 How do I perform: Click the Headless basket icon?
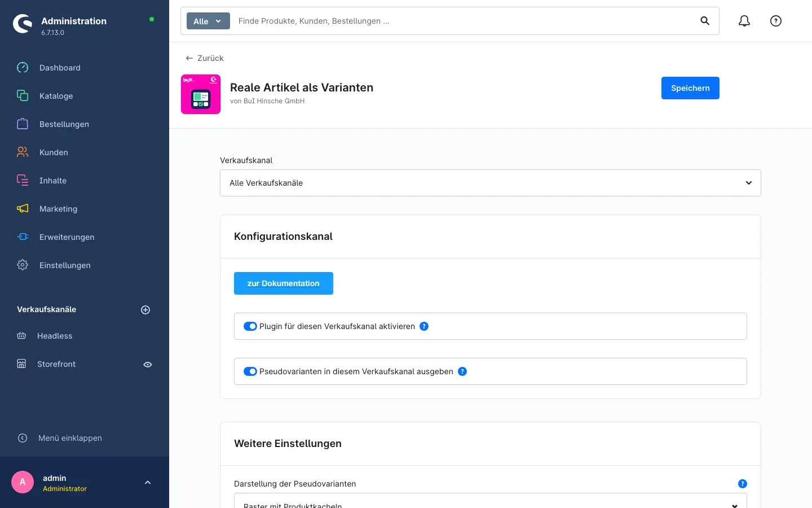pos(21,336)
